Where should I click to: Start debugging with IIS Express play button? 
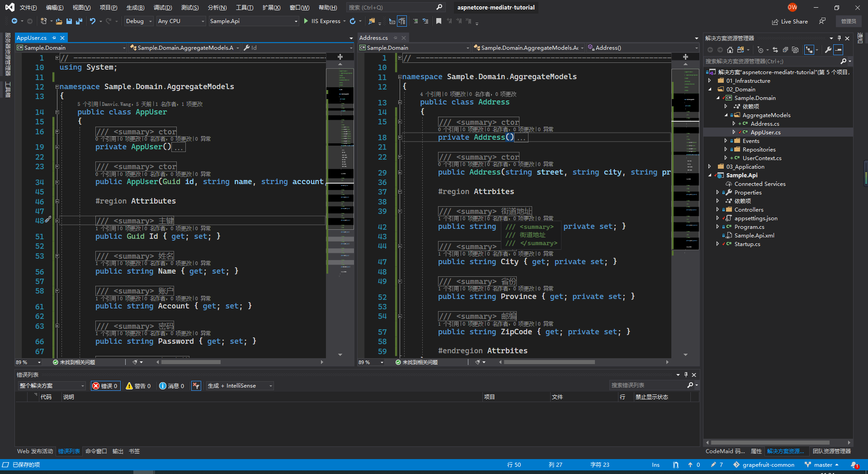(x=306, y=21)
